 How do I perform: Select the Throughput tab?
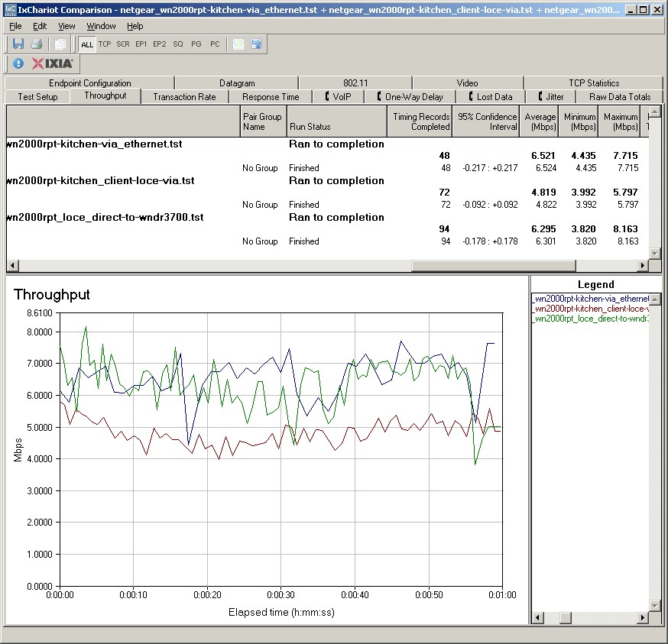click(105, 95)
